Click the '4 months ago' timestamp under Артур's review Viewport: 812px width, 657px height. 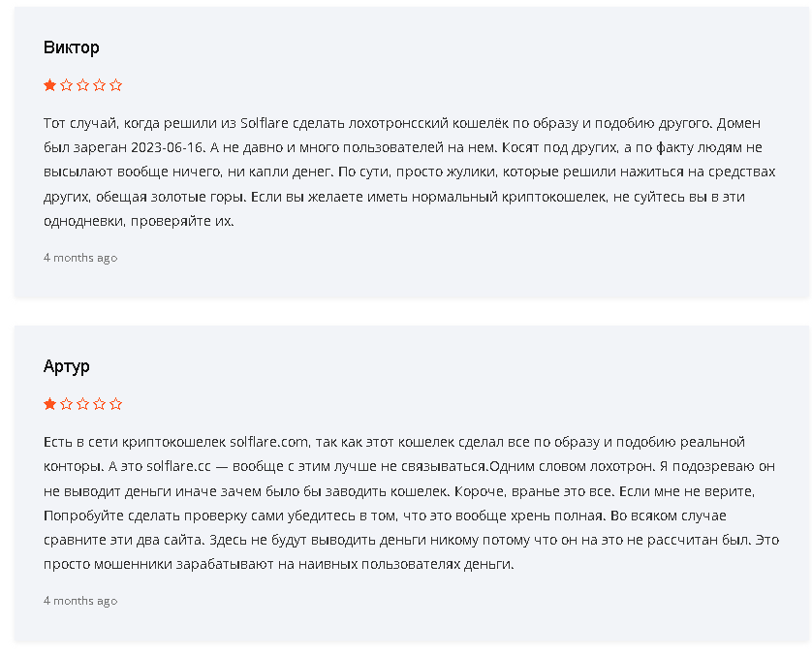tap(80, 601)
